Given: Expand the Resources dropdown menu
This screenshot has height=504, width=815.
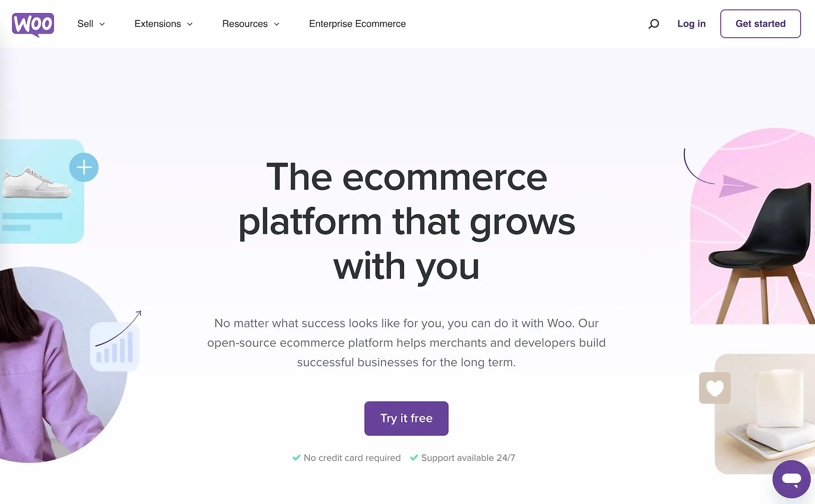Looking at the screenshot, I should tap(250, 24).
